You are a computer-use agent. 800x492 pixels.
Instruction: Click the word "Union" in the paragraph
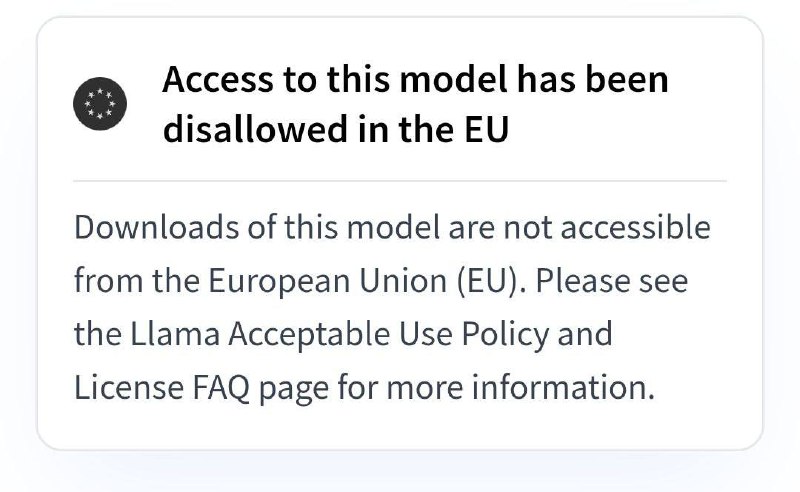tap(403, 281)
